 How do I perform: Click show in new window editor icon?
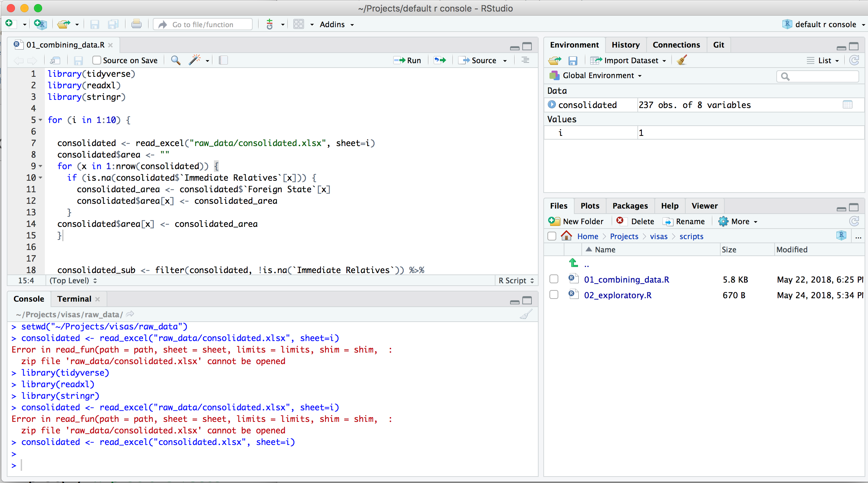click(x=55, y=60)
